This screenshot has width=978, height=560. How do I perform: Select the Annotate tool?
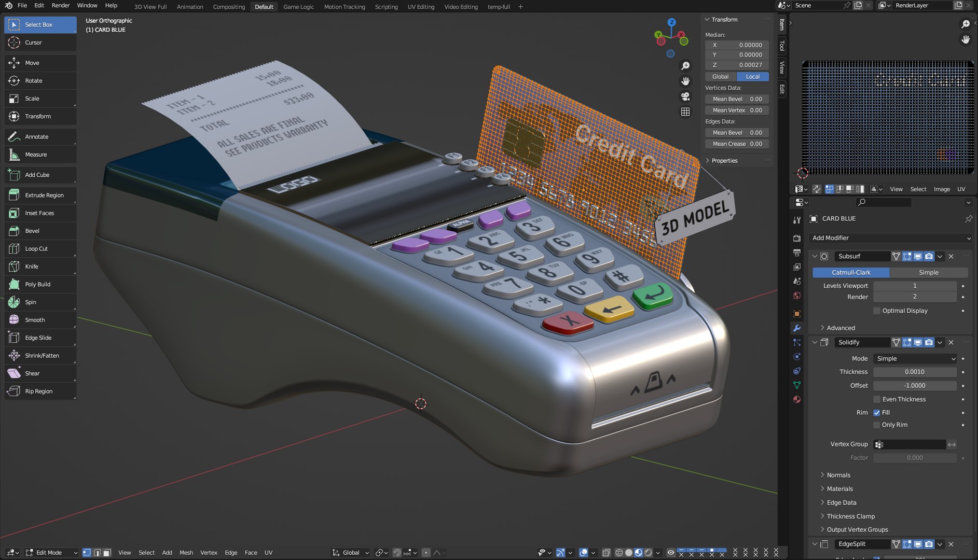point(40,137)
